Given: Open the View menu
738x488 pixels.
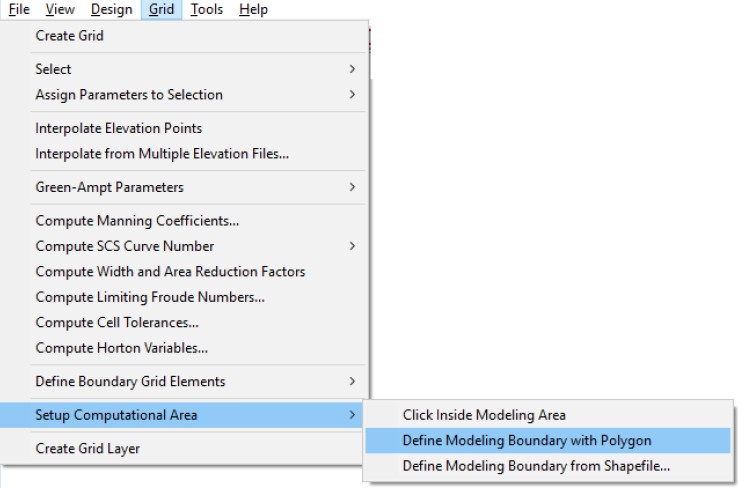Looking at the screenshot, I should click(60, 9).
